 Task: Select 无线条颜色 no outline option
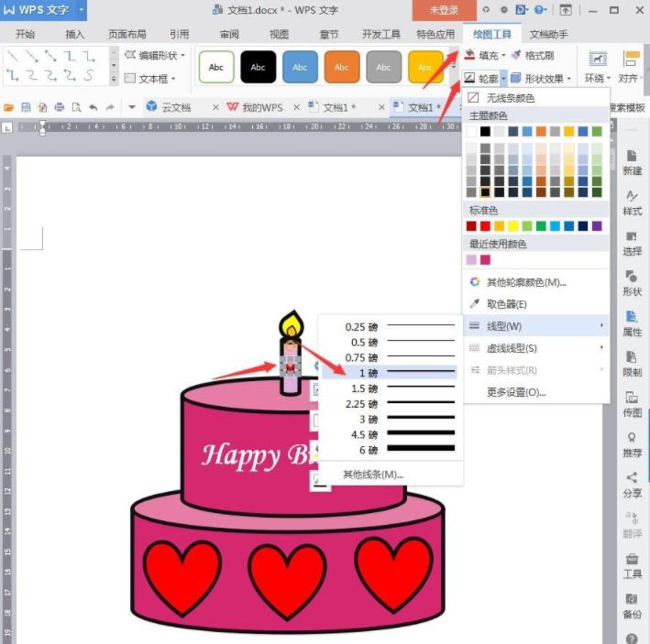536,98
